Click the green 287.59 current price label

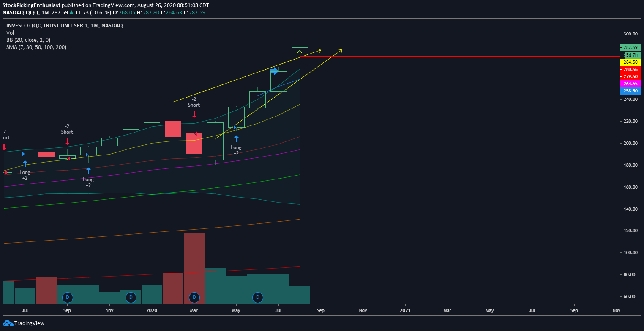(x=630, y=47)
